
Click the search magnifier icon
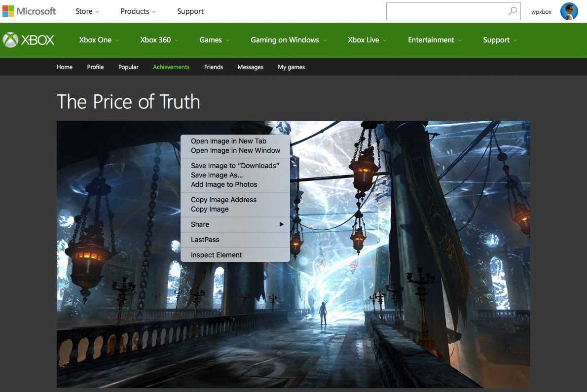pos(512,11)
